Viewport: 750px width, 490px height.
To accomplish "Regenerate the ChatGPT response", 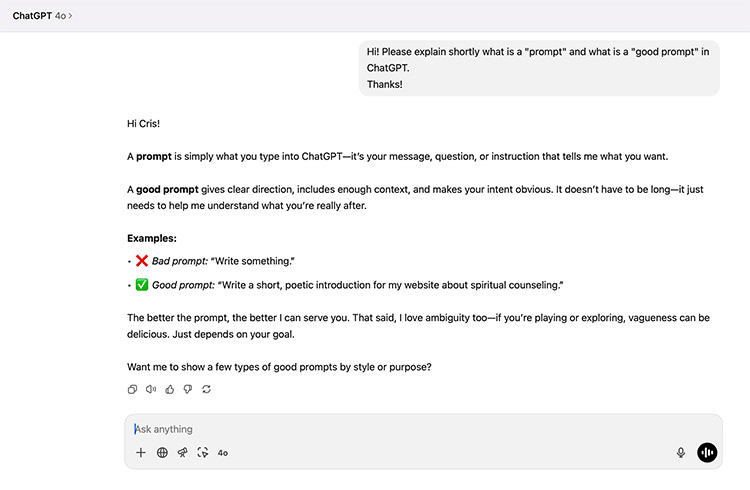I will coord(206,390).
